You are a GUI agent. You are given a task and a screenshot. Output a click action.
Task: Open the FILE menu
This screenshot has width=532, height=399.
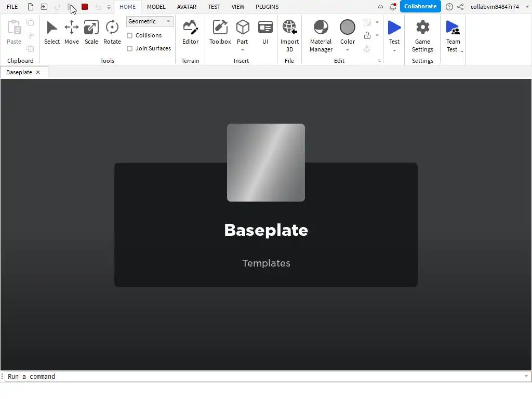(12, 7)
